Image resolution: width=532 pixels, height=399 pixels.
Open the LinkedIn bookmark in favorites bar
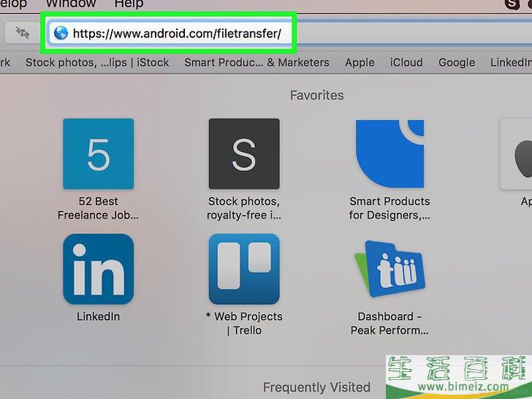[x=511, y=62]
